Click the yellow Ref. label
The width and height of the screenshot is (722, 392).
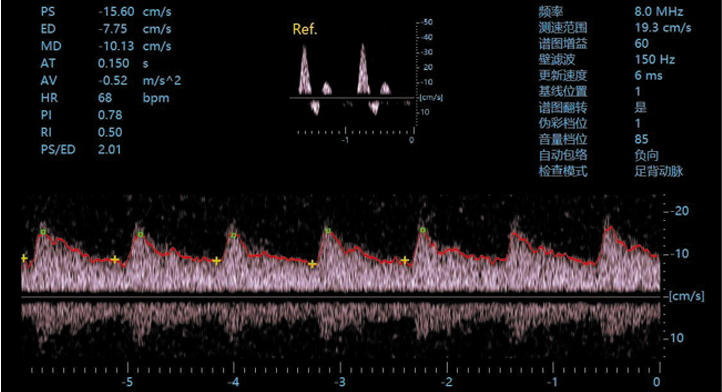click(305, 29)
